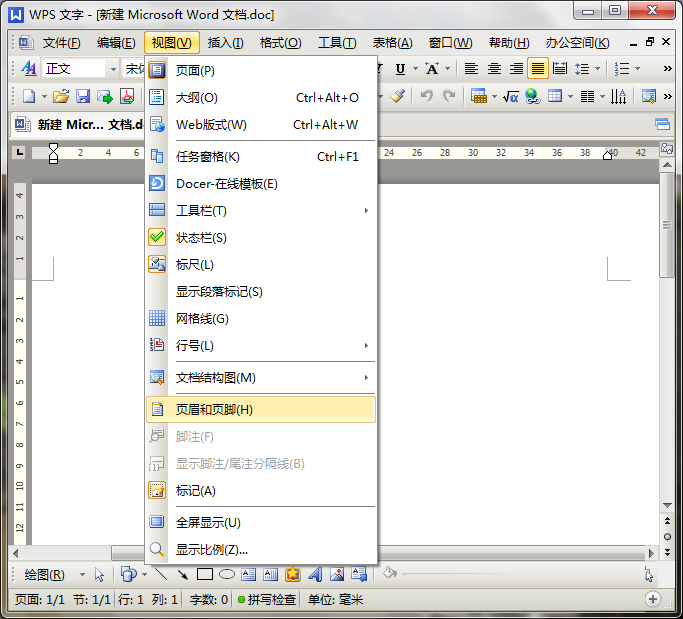Image resolution: width=683 pixels, height=619 pixels.
Task: Click the open folder icon
Action: (x=61, y=96)
